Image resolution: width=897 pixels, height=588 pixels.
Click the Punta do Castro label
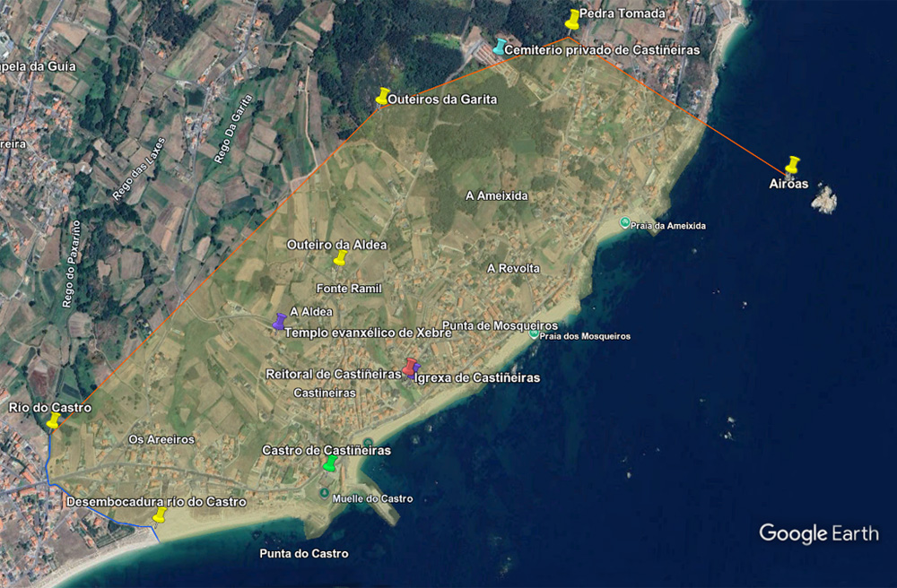[x=303, y=553]
